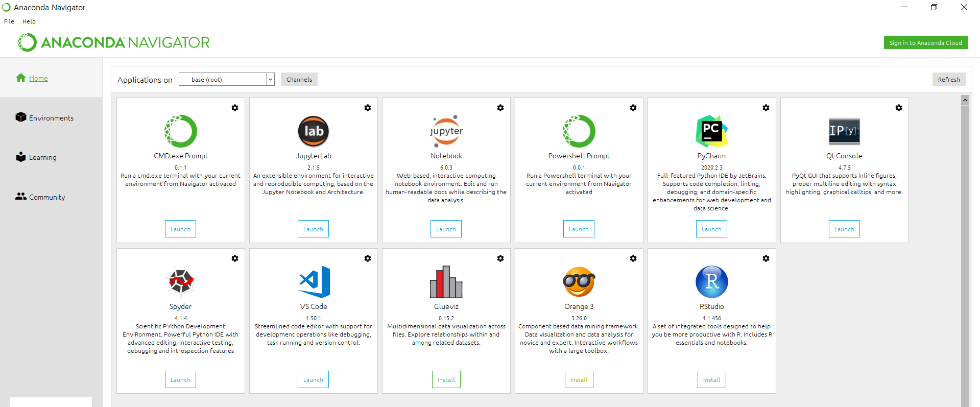Launch PyCharm
The image size is (980, 407).
(x=711, y=229)
